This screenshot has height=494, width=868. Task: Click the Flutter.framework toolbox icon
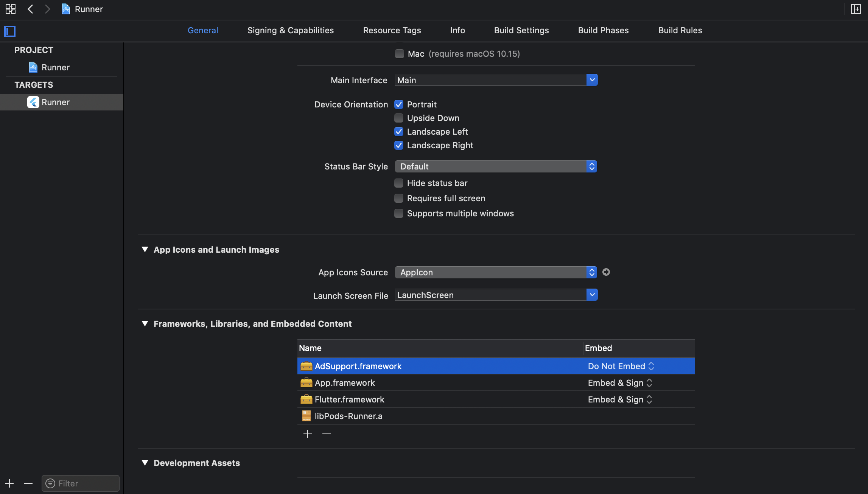click(x=306, y=399)
